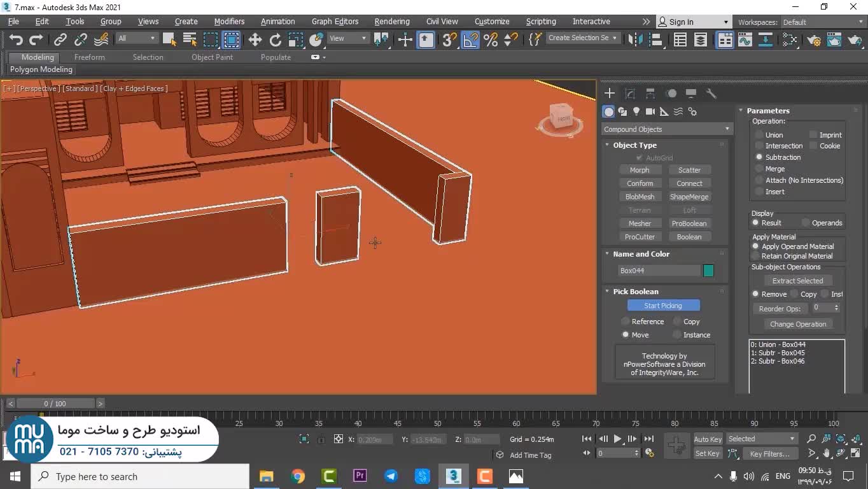Screen dimensions: 868x489
Task: Click the Cameras category icon
Action: coord(650,111)
